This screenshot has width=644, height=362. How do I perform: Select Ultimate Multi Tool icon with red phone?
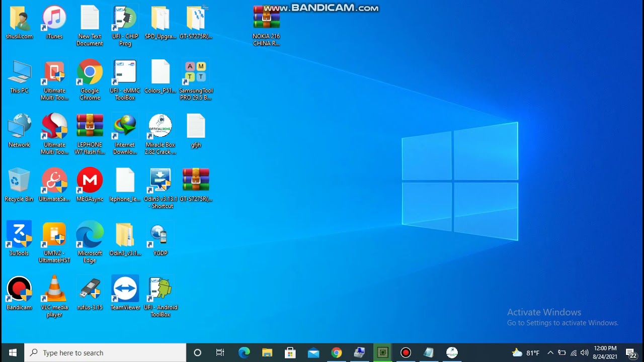pos(54,80)
